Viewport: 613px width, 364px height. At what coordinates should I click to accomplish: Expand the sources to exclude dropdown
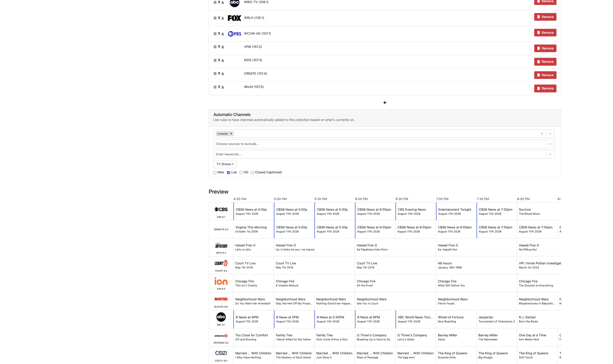tap(550, 144)
